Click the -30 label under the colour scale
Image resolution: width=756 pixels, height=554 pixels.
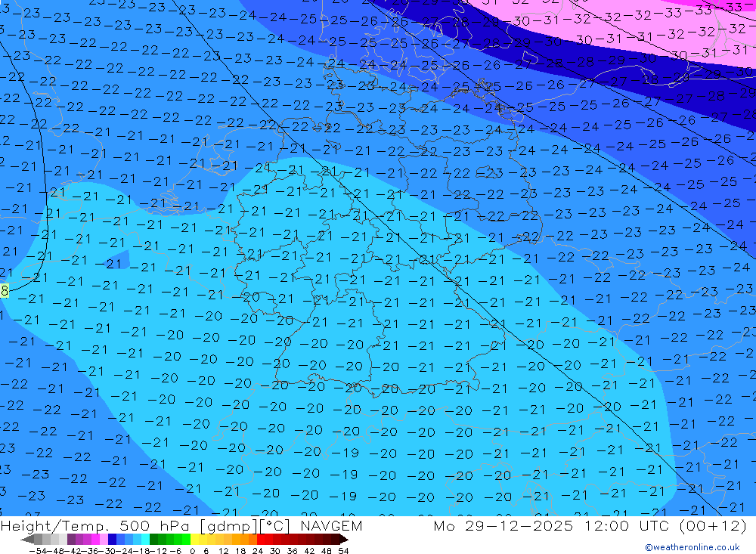[x=107, y=551]
